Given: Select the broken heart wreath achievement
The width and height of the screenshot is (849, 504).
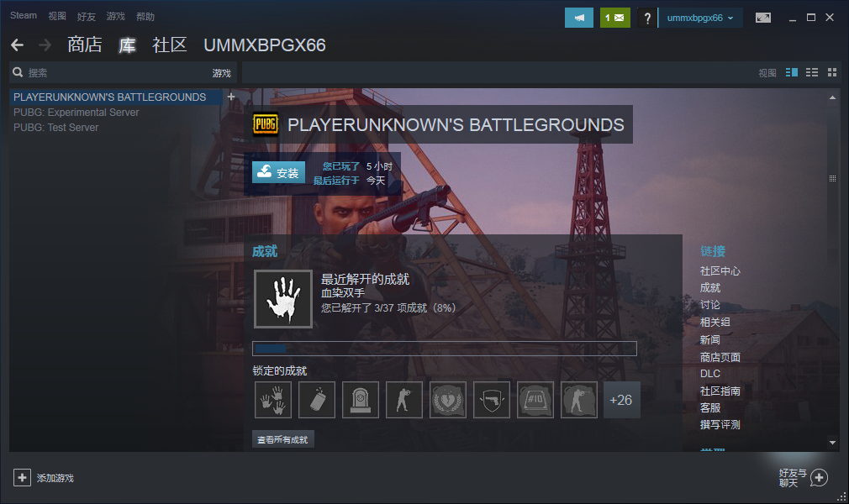Looking at the screenshot, I should pos(448,400).
